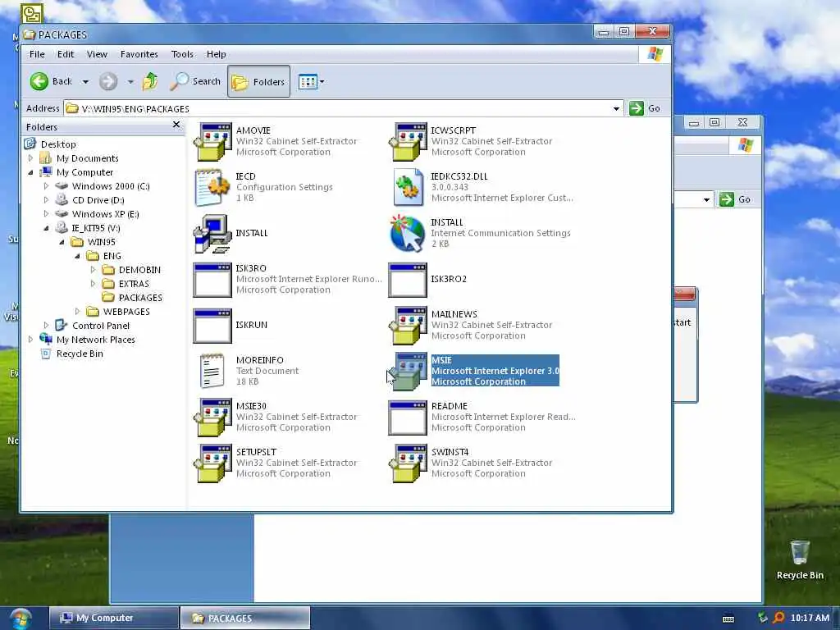The image size is (840, 630).
Task: Go up one folder level
Action: pyautogui.click(x=150, y=81)
